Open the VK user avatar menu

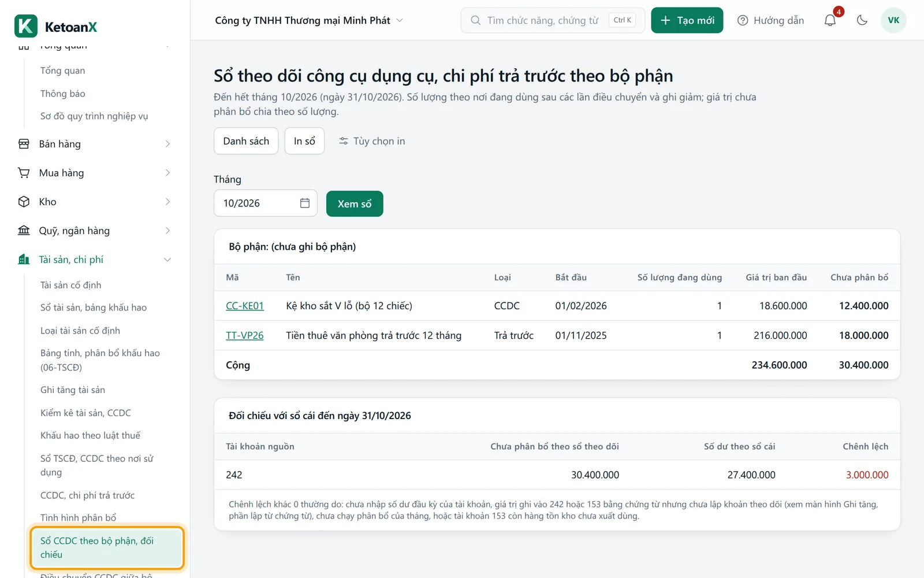pyautogui.click(x=893, y=20)
